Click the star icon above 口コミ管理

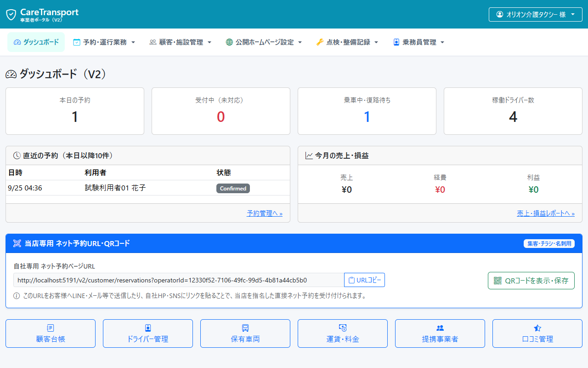tap(537, 328)
